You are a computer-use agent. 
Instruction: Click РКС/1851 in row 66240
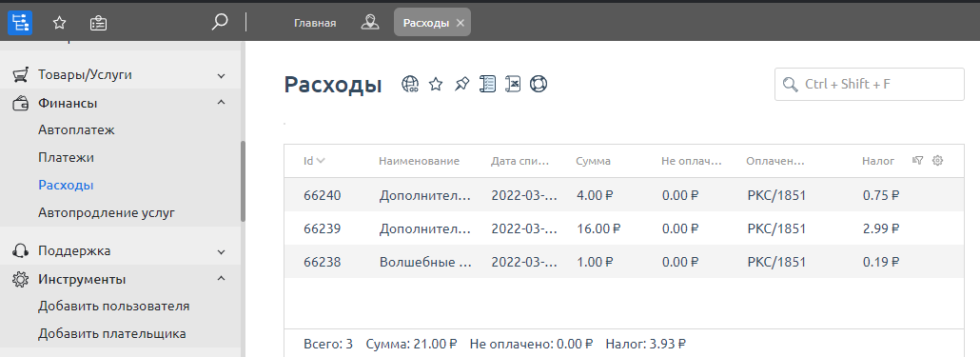point(777,195)
